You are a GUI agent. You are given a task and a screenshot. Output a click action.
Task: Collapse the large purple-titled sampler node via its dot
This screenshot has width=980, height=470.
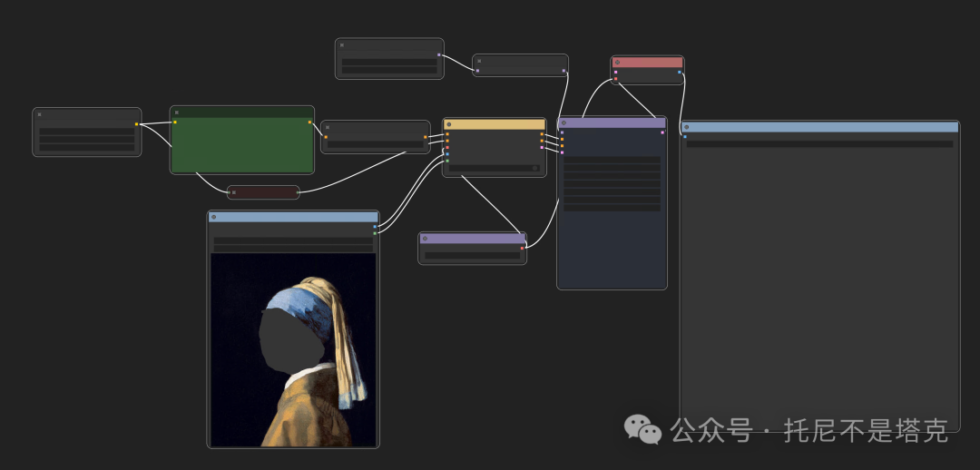tap(563, 123)
